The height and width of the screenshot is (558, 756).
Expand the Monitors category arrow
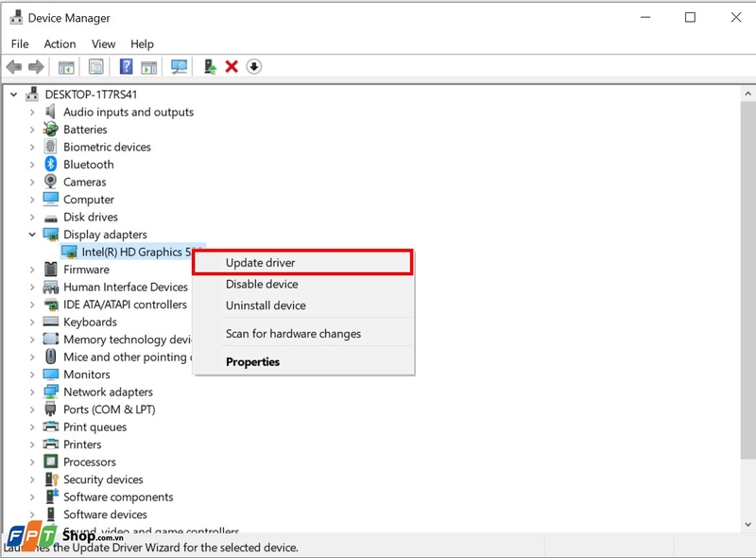[x=32, y=375]
